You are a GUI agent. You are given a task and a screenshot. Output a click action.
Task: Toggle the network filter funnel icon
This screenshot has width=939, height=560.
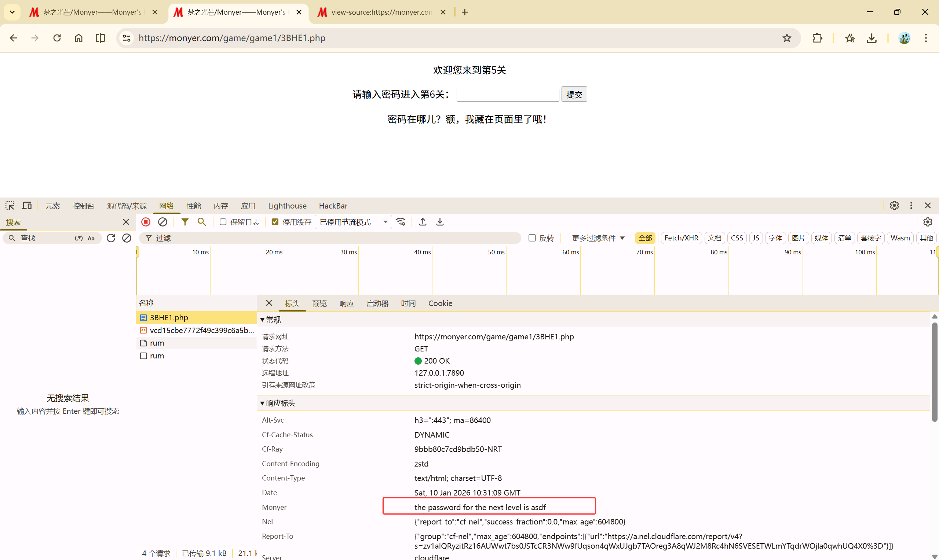[184, 222]
